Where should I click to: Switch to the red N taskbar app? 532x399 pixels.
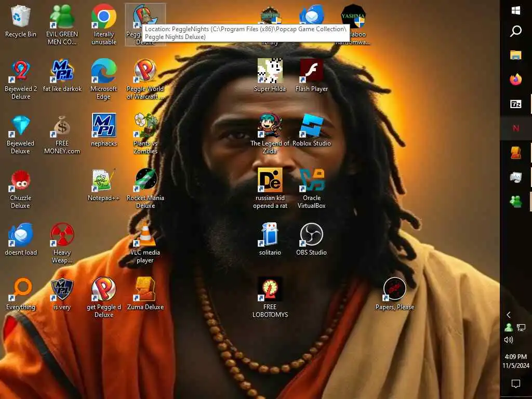pos(516,128)
